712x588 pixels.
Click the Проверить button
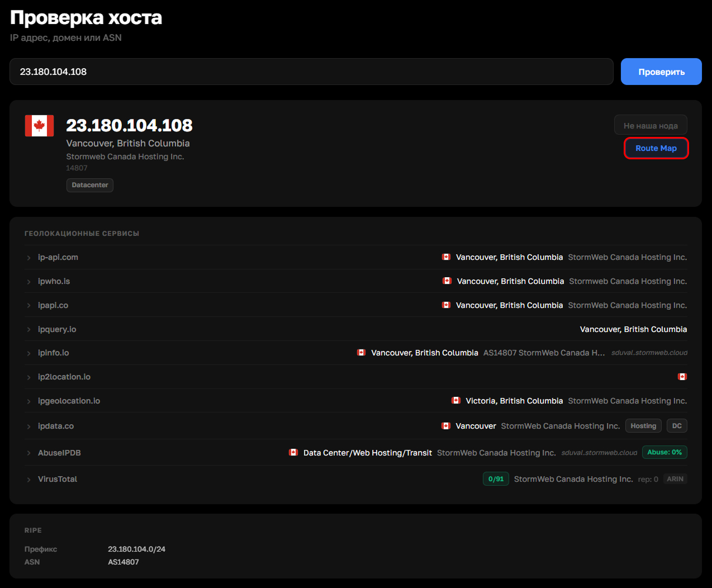pyautogui.click(x=661, y=72)
